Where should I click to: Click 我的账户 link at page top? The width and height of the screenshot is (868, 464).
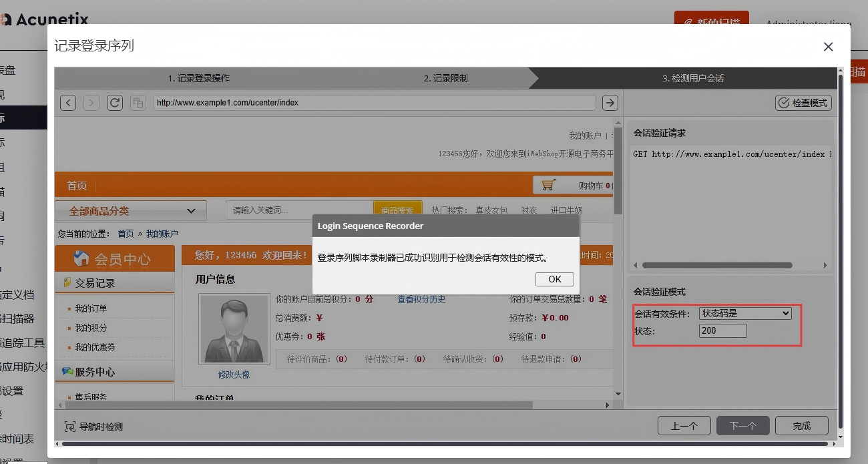pyautogui.click(x=585, y=136)
